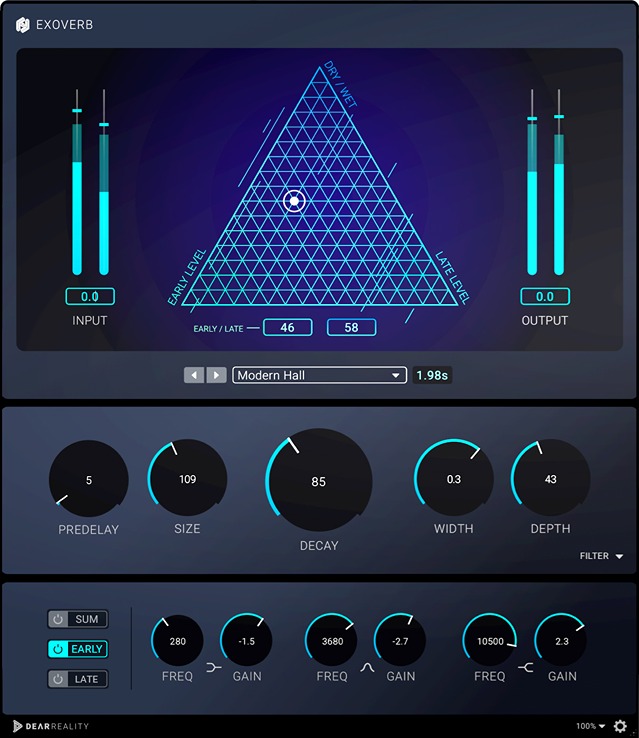Viewport: 639px width, 738px height.
Task: Click the high FREQ knob showing 10500
Action: point(490,640)
